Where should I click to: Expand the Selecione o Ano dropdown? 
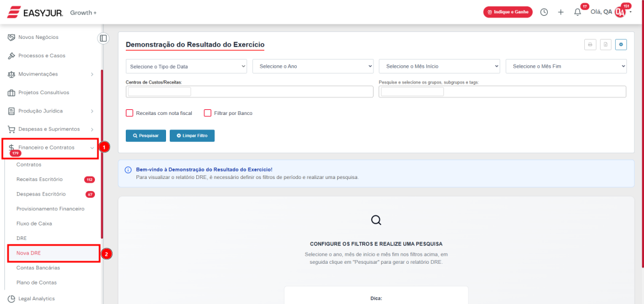313,66
